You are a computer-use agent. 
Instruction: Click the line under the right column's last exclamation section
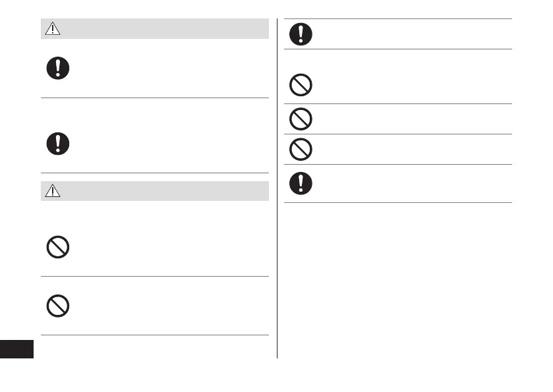398,202
